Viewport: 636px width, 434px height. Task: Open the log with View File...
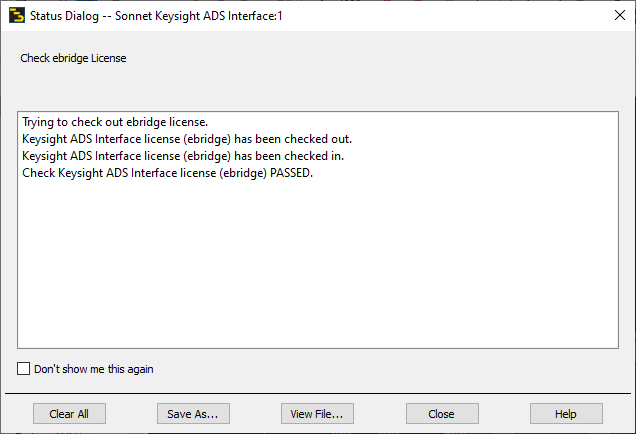click(317, 414)
